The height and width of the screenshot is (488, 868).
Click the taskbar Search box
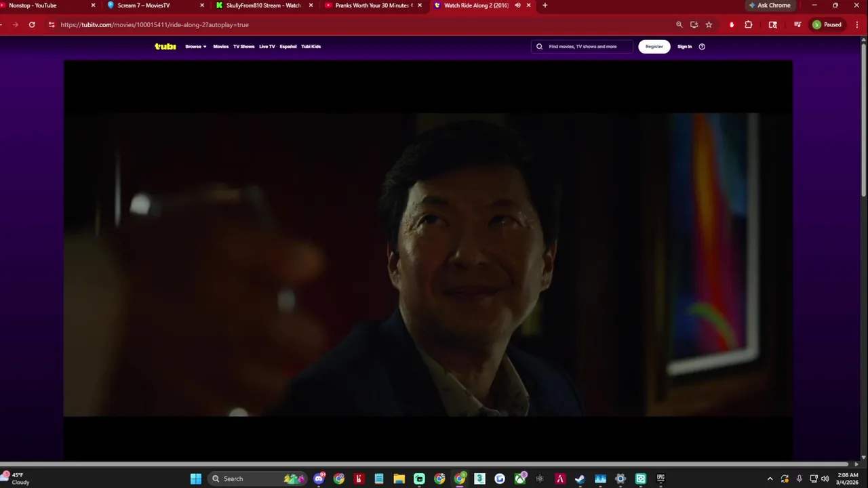pos(258,479)
